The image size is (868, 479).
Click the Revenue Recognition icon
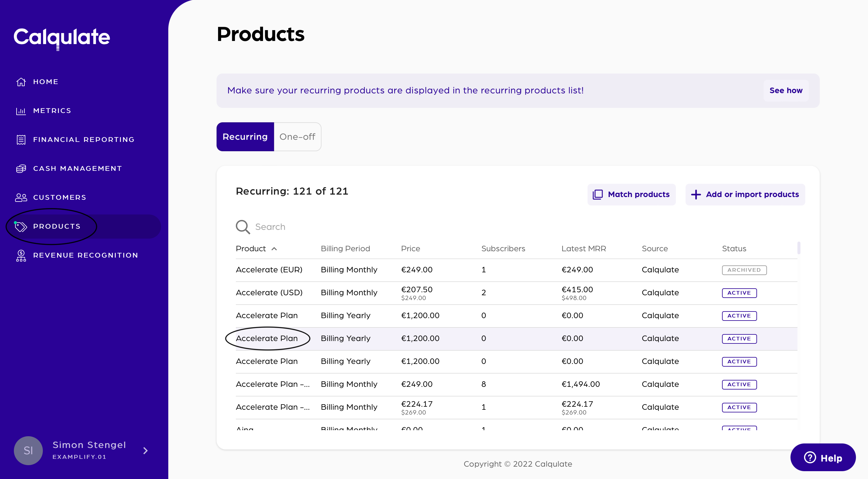pos(21,255)
